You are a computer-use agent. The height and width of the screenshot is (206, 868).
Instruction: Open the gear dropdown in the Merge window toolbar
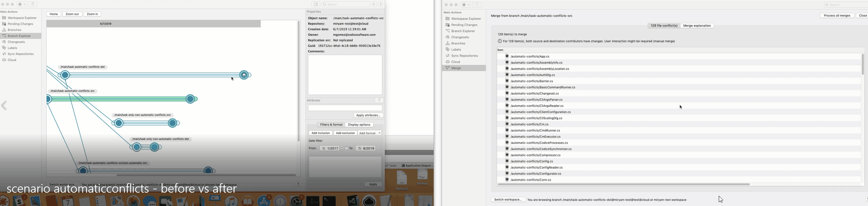click(x=466, y=5)
